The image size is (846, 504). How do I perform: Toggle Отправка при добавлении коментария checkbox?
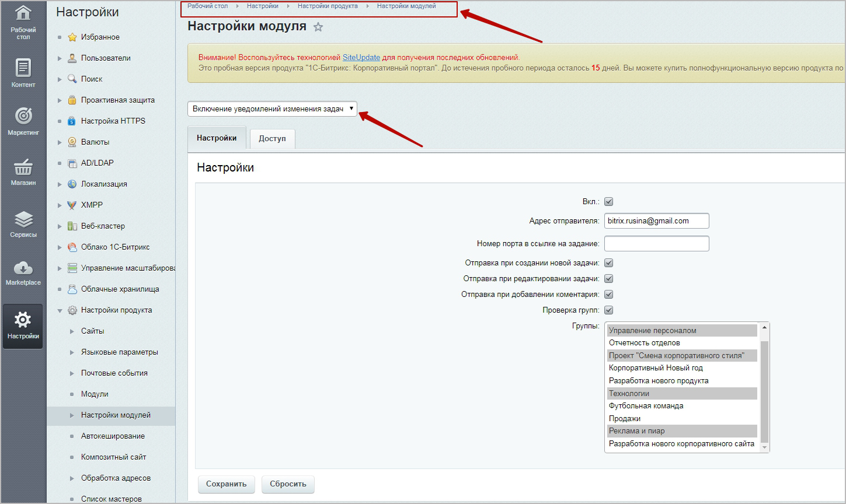pos(608,295)
